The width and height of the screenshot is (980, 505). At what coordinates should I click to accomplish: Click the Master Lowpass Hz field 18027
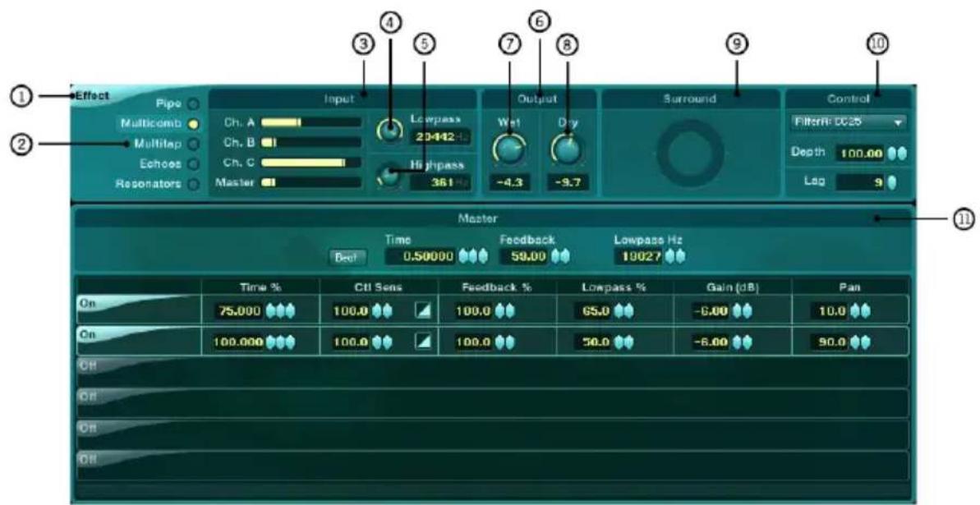(639, 256)
